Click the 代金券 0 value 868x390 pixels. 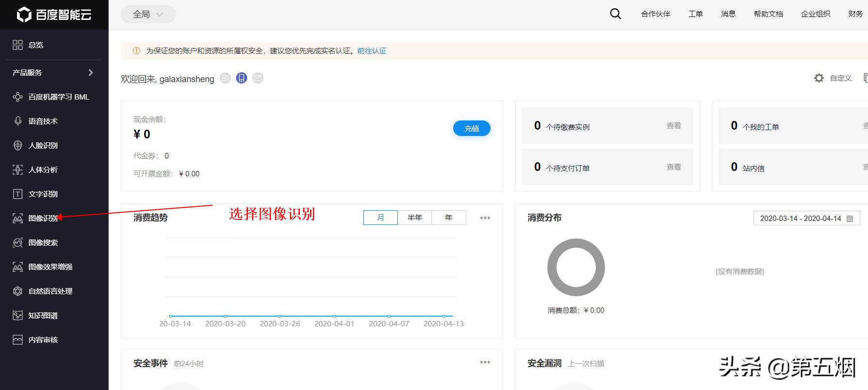pyautogui.click(x=166, y=155)
